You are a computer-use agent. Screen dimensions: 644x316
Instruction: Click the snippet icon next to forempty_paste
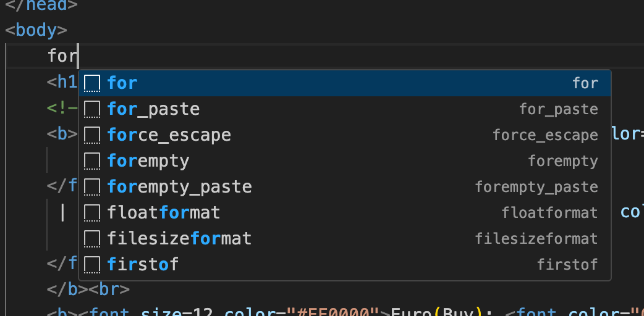(x=92, y=187)
